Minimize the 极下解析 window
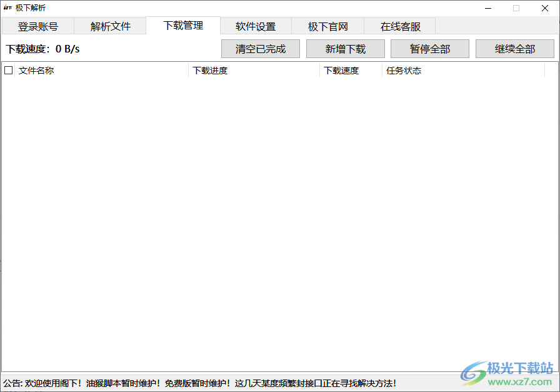The width and height of the screenshot is (560, 392). click(x=488, y=8)
